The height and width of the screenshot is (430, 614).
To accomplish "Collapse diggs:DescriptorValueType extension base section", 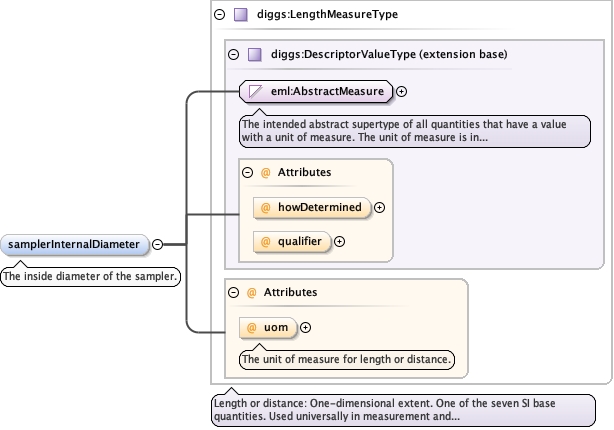I will click(233, 54).
